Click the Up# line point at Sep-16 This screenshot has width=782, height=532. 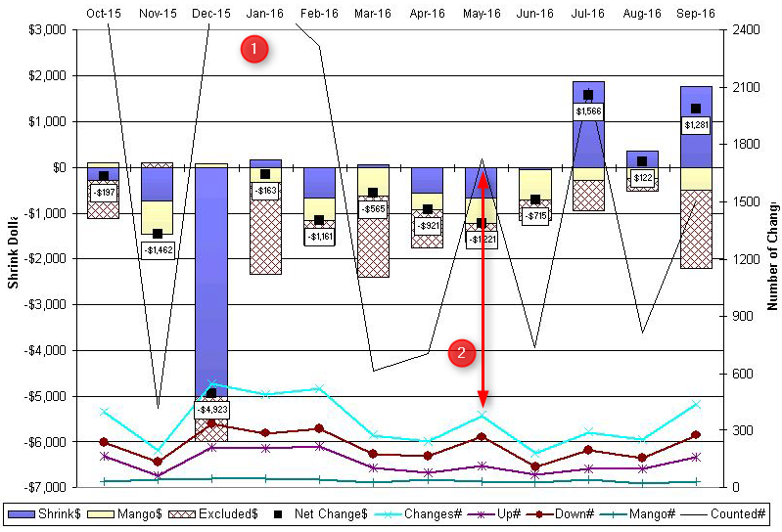tap(696, 458)
